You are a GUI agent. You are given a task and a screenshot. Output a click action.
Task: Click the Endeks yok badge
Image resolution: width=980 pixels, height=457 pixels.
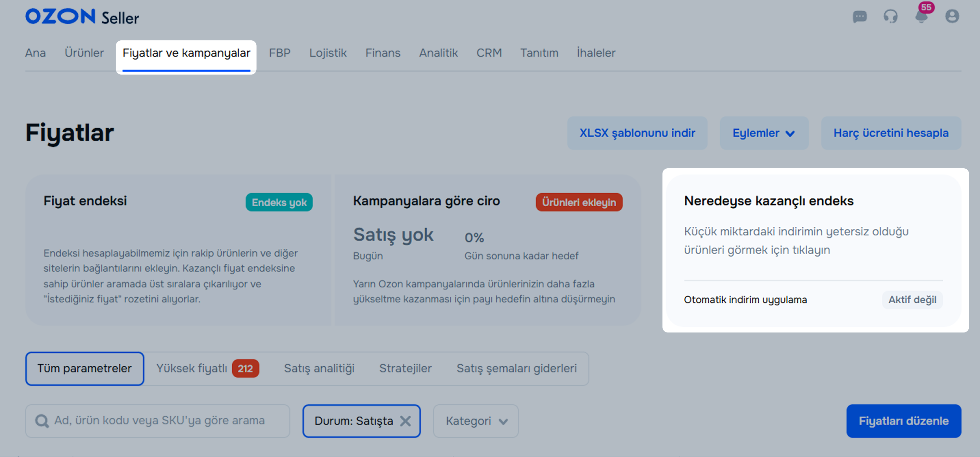coord(279,202)
